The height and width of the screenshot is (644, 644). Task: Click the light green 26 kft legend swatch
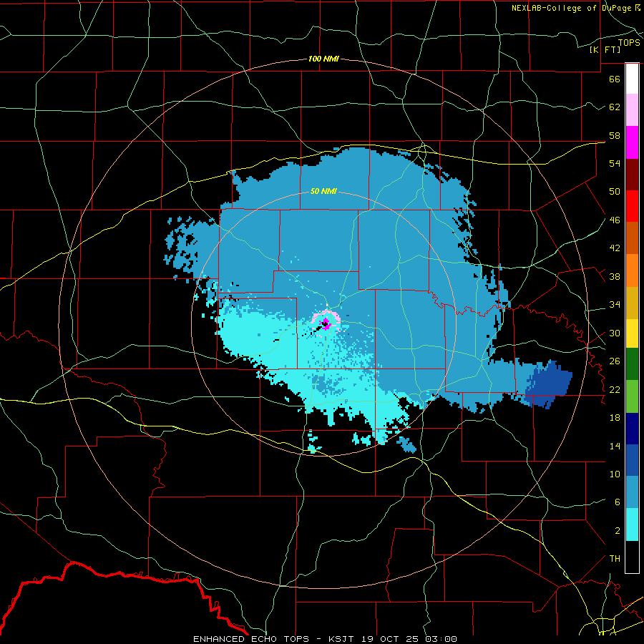(632, 396)
